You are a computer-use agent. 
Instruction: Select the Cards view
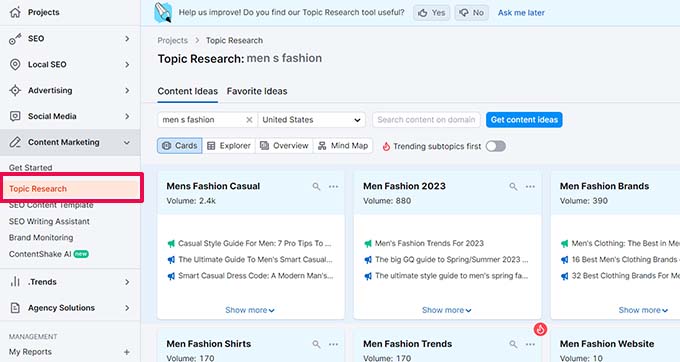[x=180, y=146]
